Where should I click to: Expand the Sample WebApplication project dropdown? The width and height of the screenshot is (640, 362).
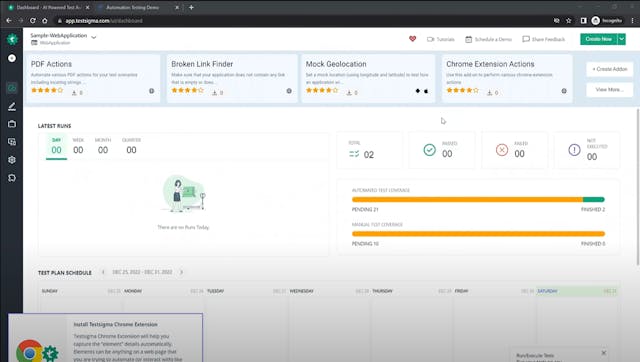click(93, 38)
